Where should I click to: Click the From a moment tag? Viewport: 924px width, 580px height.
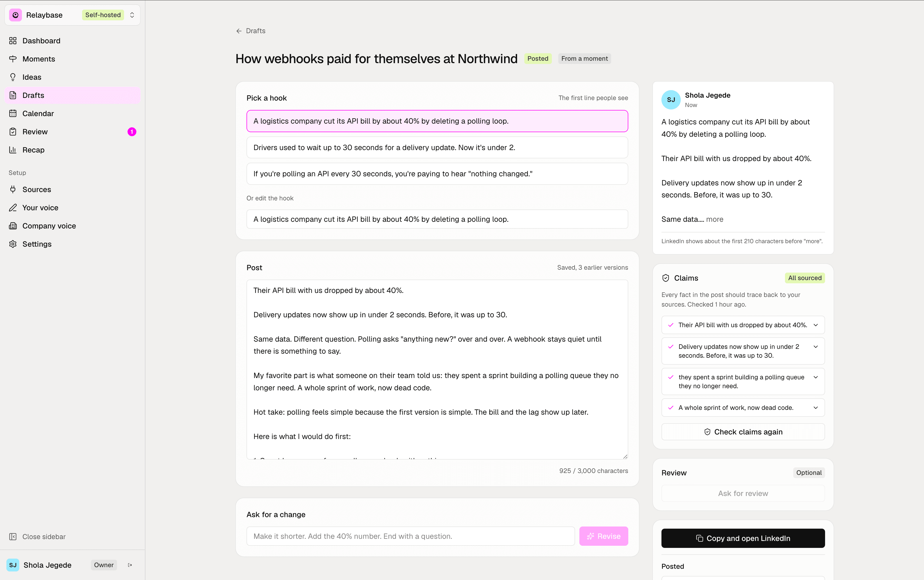584,59
